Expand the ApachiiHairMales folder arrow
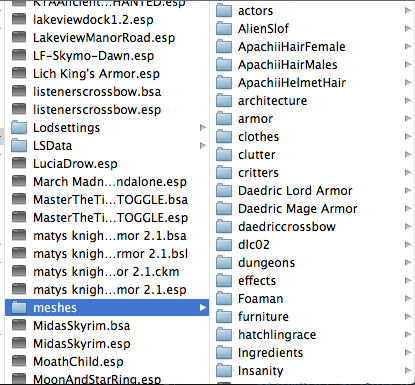This screenshot has width=415, height=385. tap(408, 64)
